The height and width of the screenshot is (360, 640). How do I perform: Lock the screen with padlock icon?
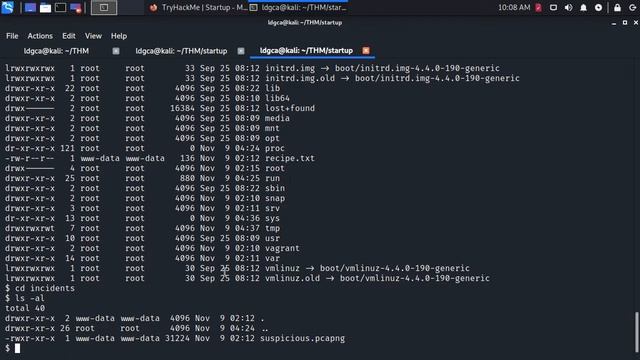tap(618, 7)
